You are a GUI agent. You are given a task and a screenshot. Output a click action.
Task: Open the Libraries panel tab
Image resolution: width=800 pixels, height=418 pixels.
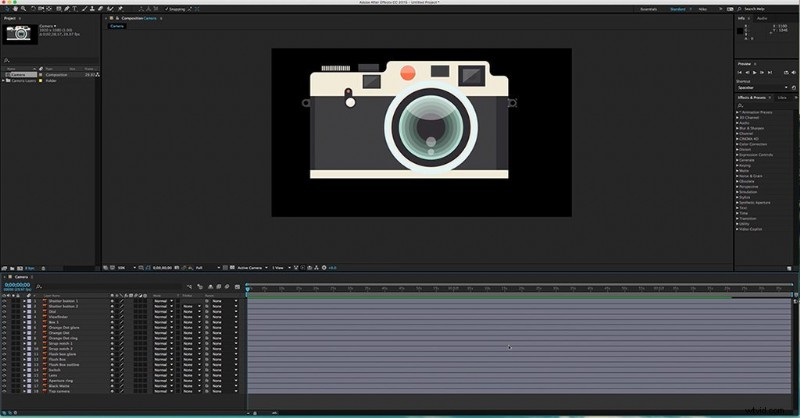pos(782,97)
